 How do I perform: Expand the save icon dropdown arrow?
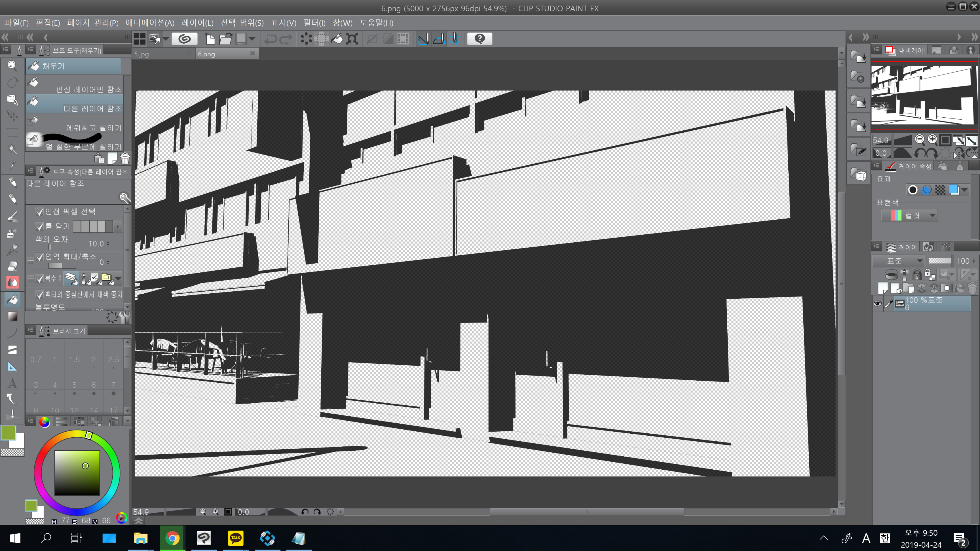pyautogui.click(x=252, y=39)
